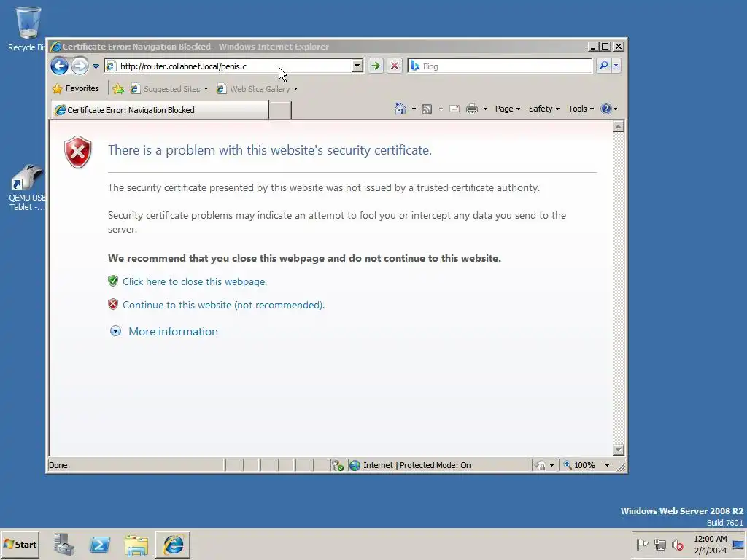Click the Home toolbar icon
Viewport: 747px width, 560px height.
400,109
